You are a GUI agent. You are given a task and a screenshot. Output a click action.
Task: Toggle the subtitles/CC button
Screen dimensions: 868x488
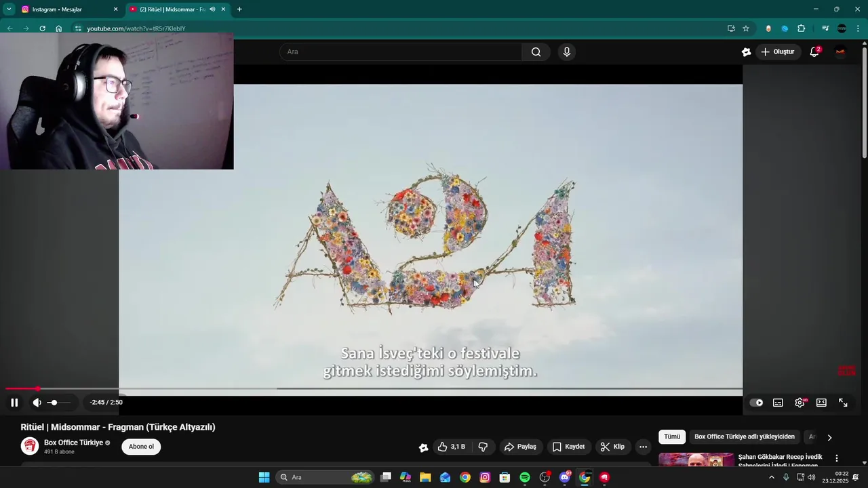tap(778, 403)
